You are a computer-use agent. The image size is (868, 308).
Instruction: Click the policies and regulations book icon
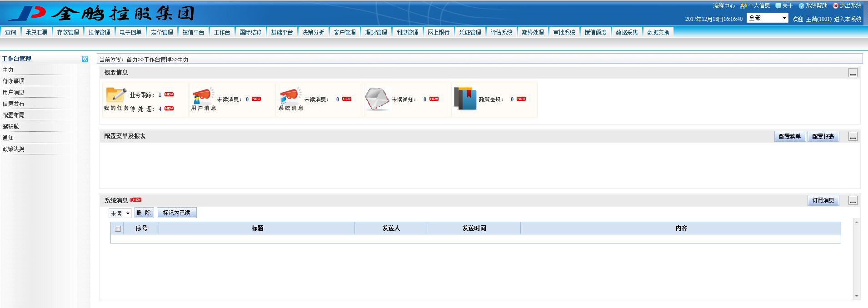point(464,98)
